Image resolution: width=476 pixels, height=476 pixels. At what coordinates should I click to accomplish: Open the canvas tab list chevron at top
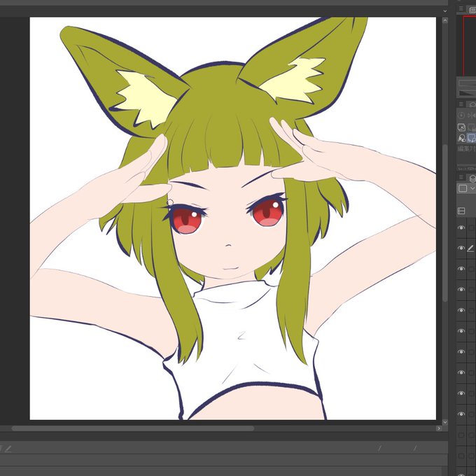[x=444, y=11]
